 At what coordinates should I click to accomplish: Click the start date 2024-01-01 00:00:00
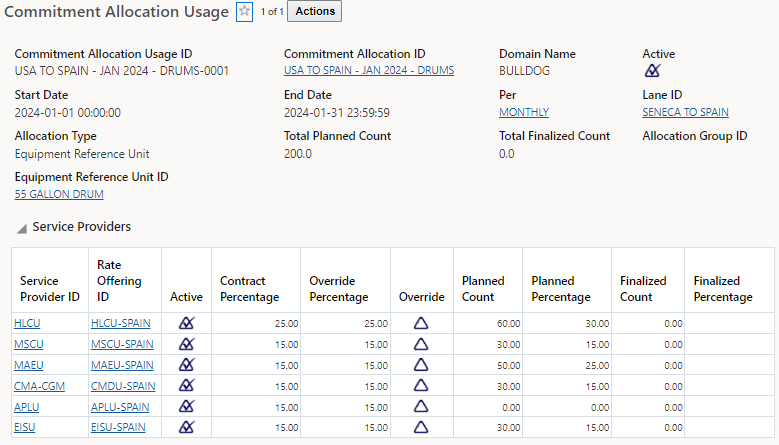coord(68,113)
